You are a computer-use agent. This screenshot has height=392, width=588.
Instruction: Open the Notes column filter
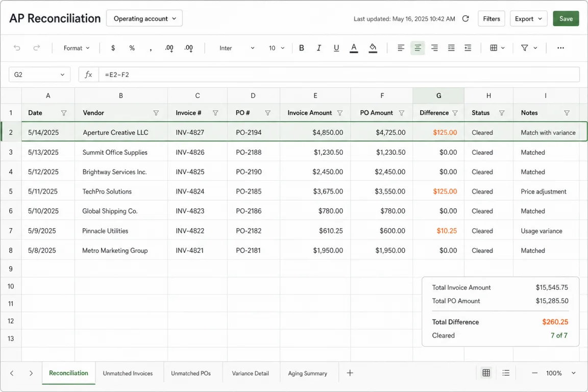(x=567, y=113)
